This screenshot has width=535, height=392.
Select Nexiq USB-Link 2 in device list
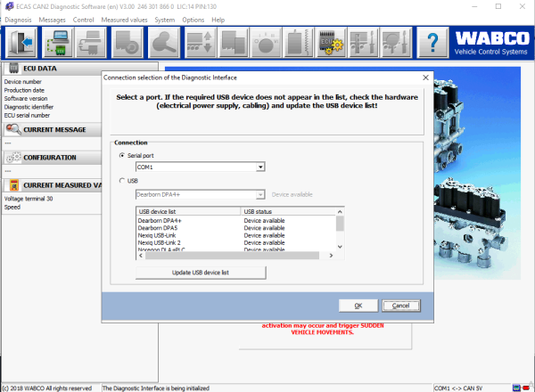(160, 243)
